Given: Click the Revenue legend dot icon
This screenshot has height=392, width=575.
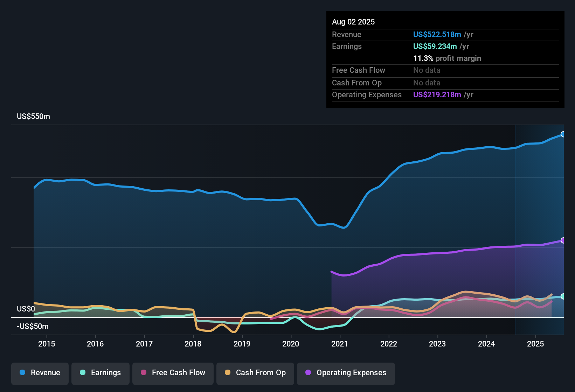Looking at the screenshot, I should click(22, 373).
